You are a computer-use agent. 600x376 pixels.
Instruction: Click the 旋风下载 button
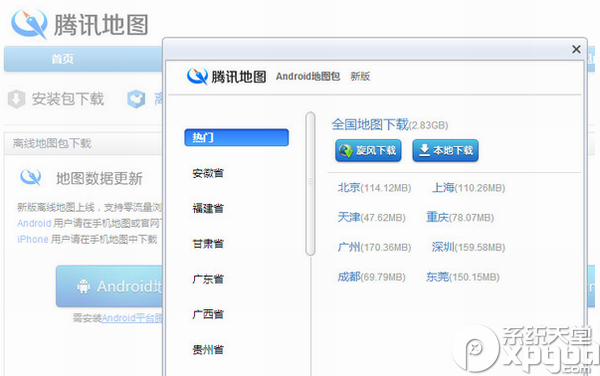point(368,150)
